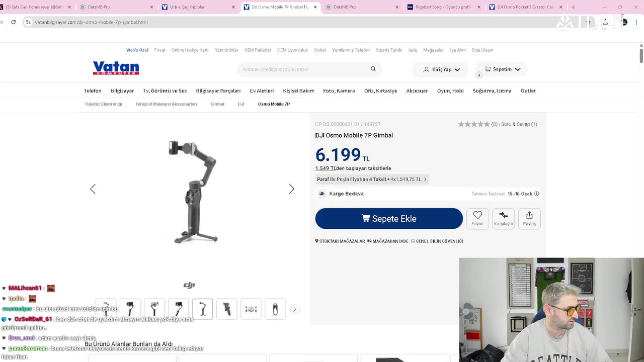Open browser three-dot menu
The width and height of the screenshot is (644, 362).
pyautogui.click(x=636, y=22)
